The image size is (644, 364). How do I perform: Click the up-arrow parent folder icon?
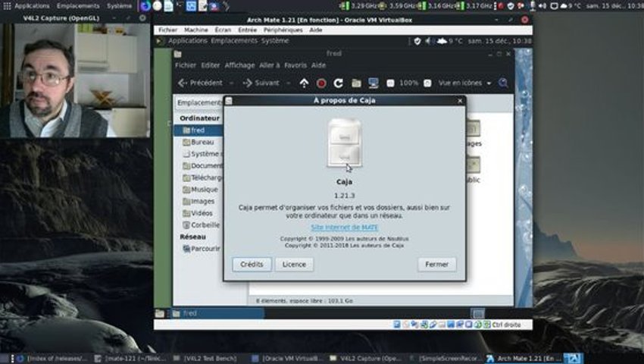click(x=304, y=83)
